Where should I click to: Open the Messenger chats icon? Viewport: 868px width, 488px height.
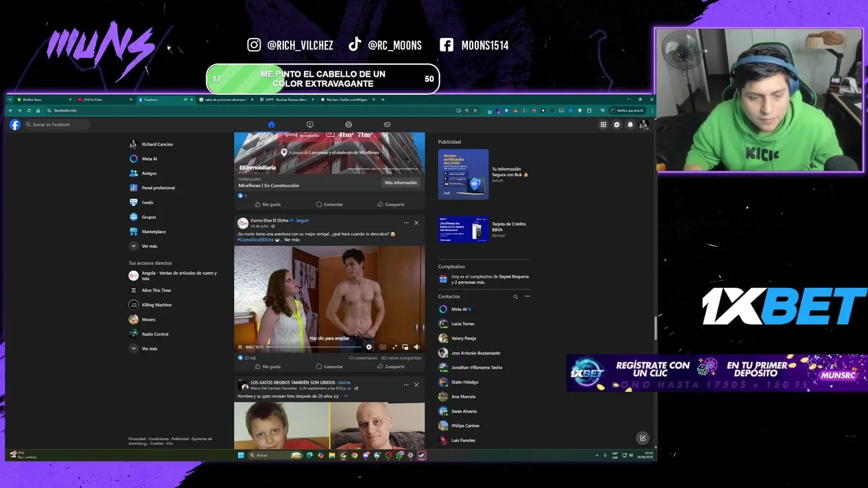tap(616, 125)
